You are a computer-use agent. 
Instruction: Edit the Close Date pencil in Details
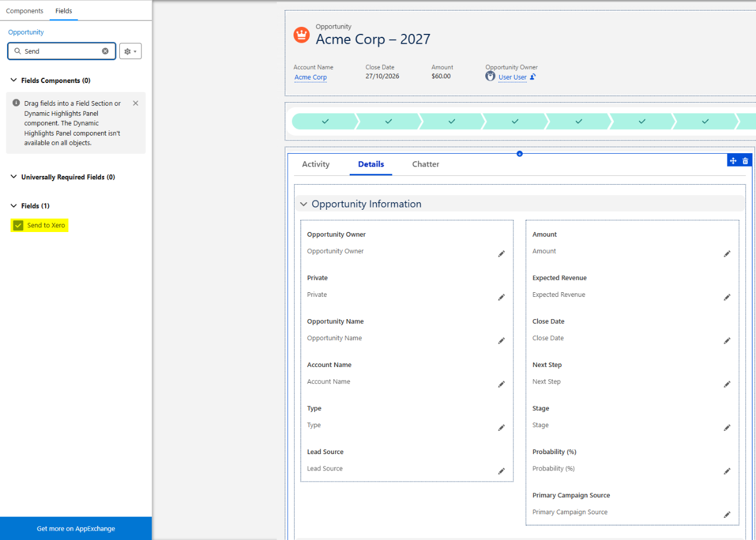pos(727,341)
